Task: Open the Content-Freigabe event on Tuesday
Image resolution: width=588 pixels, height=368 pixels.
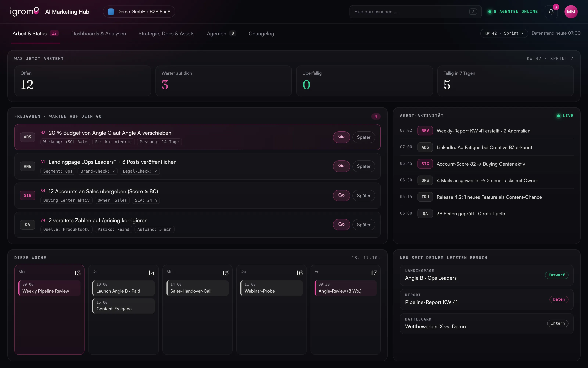Action: point(123,306)
